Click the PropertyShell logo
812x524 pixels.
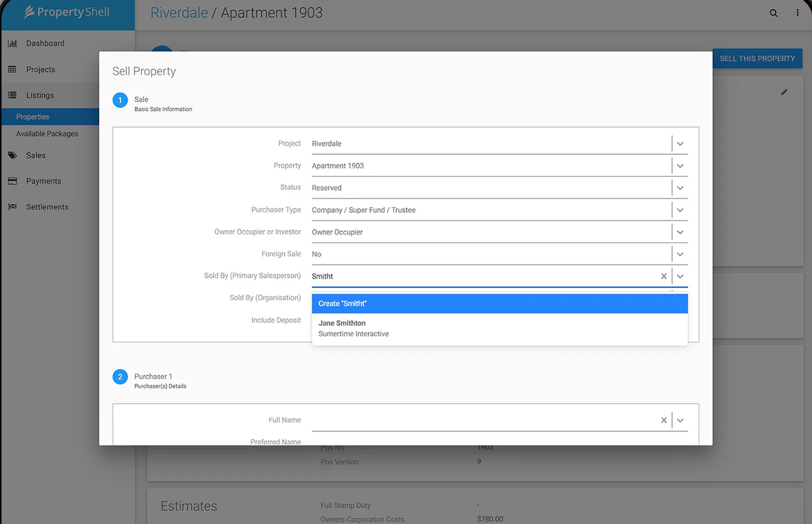pyautogui.click(x=67, y=12)
